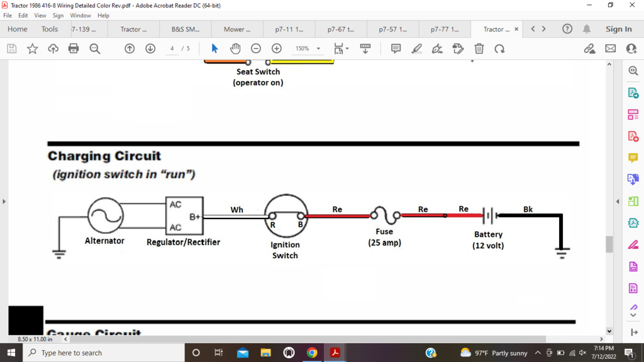Image resolution: width=644 pixels, height=362 pixels.
Task: Switch to the B&S SM... tab
Action: 185,29
